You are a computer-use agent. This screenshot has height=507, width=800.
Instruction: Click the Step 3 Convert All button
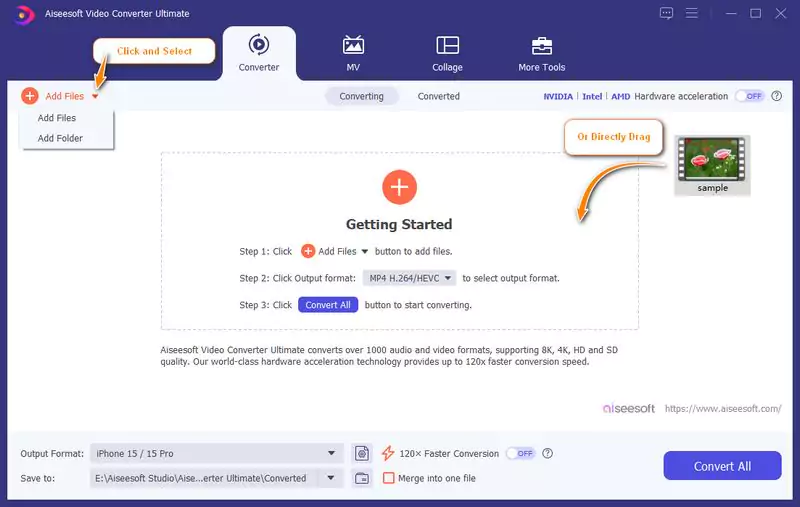click(328, 305)
